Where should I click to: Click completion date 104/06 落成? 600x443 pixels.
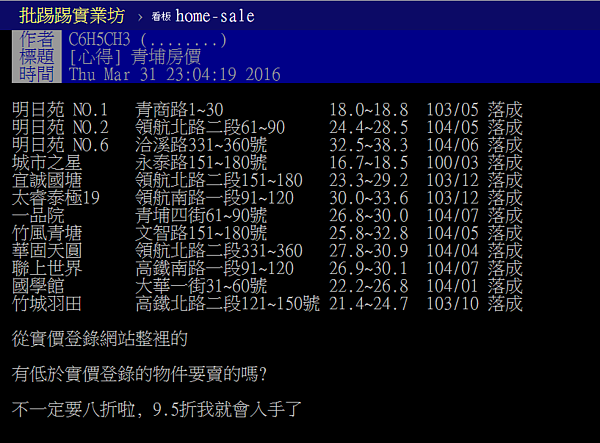click(x=474, y=145)
